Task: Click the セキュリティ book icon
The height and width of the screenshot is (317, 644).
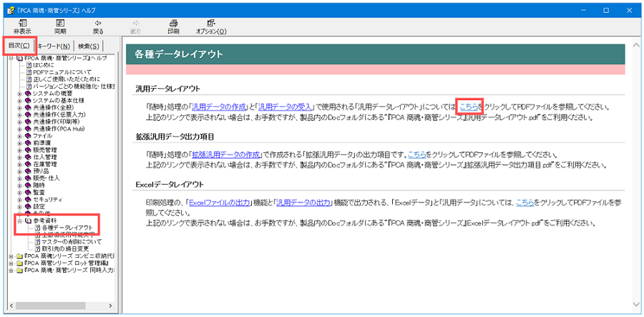Action: click(28, 200)
